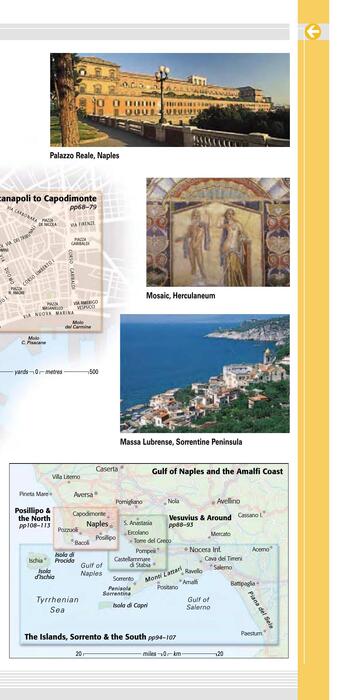Viewport: 364px width, 700px height.
Task: Click Bacoli on the regional map
Action: point(82,543)
